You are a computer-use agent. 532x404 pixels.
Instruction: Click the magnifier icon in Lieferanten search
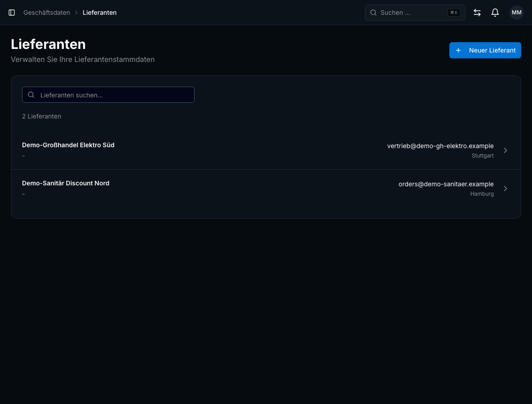point(31,95)
